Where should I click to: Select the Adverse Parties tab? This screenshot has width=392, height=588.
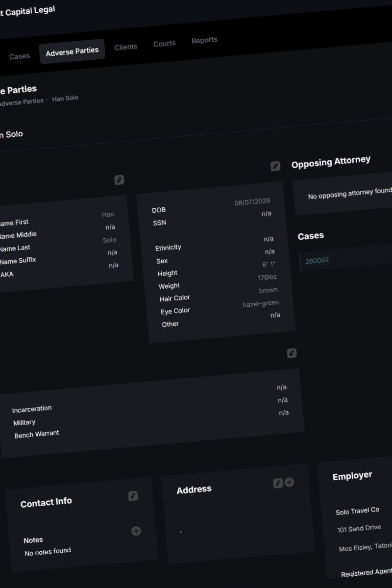72,51
